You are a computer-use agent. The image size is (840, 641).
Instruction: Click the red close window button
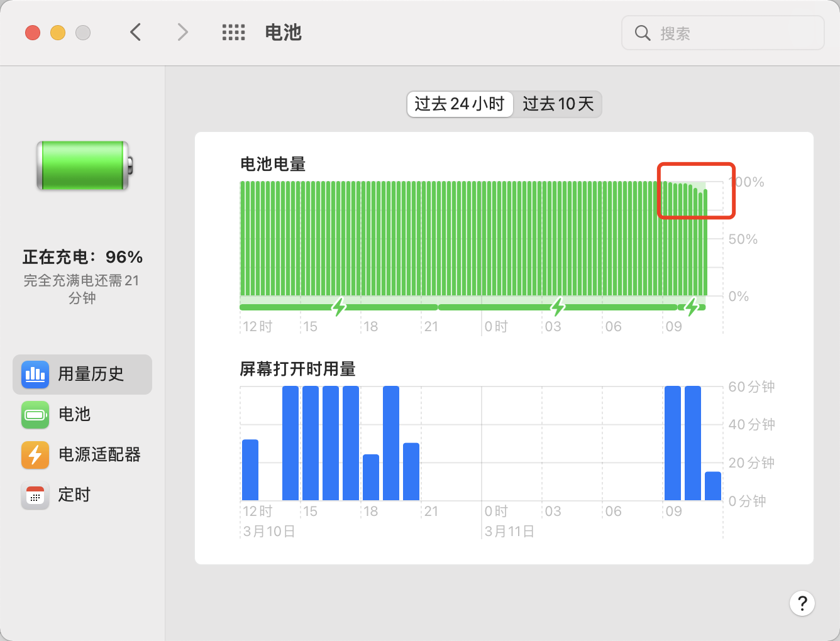tap(33, 33)
